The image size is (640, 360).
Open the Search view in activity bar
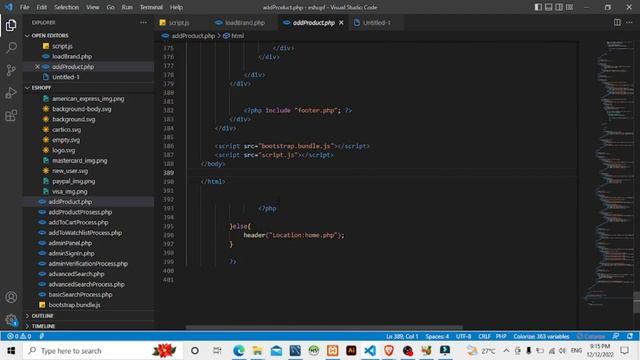tap(11, 48)
